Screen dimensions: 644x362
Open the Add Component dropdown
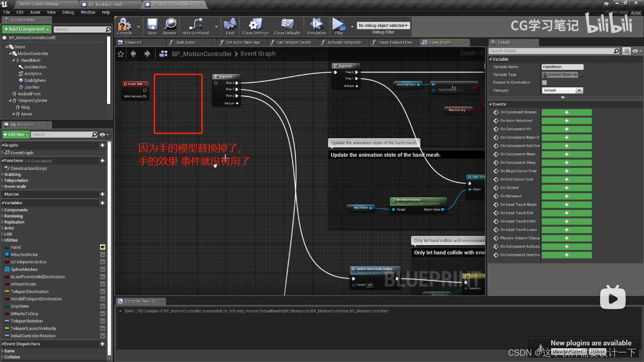(26, 29)
